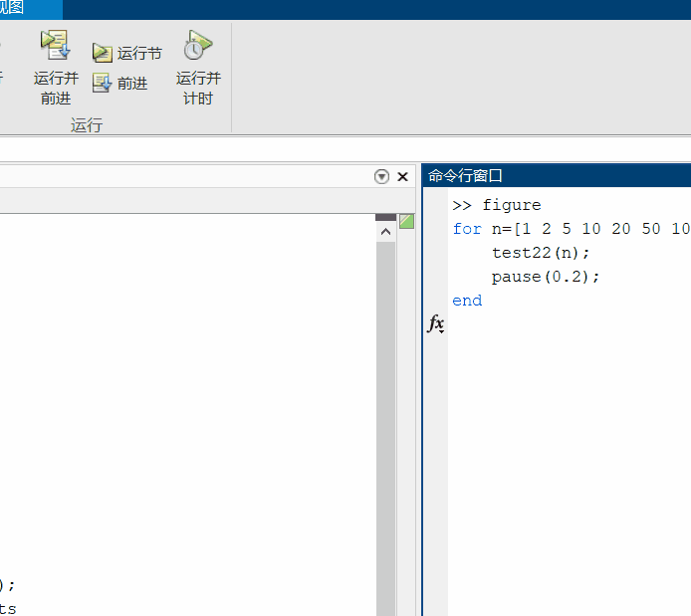The height and width of the screenshot is (616, 691).
Task: Click the 'pause(0.2);' line
Action: tap(546, 277)
